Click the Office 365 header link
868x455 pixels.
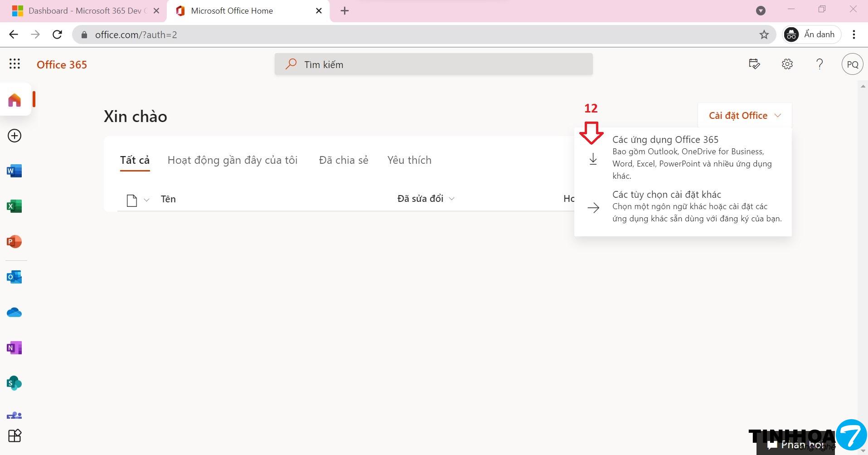[x=62, y=64]
